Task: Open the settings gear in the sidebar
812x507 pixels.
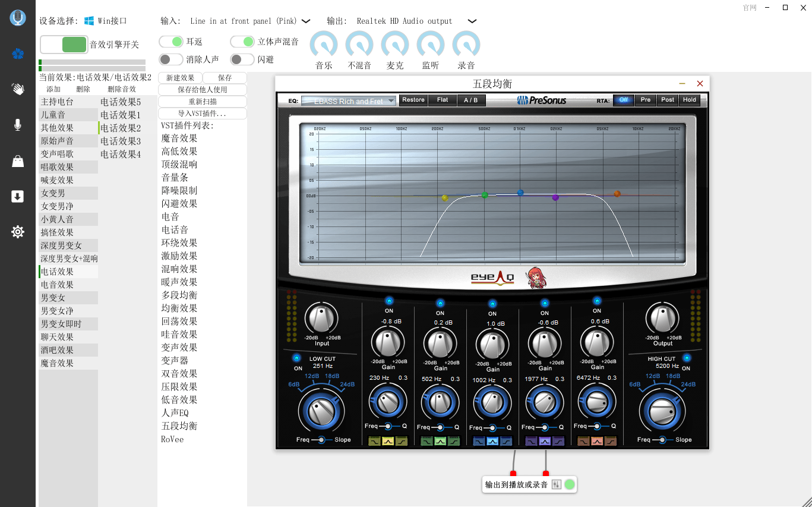Action: (18, 232)
